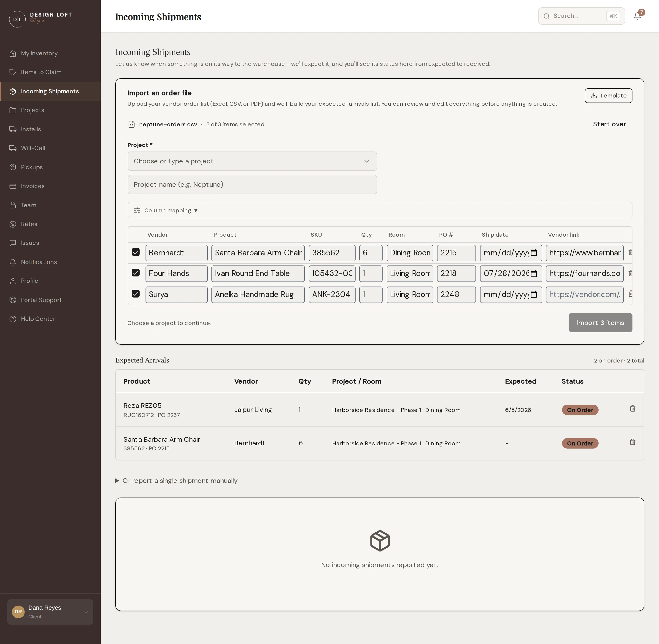This screenshot has height=644, width=659.
Task: Open calendar picker for Surya ship date
Action: 534,295
